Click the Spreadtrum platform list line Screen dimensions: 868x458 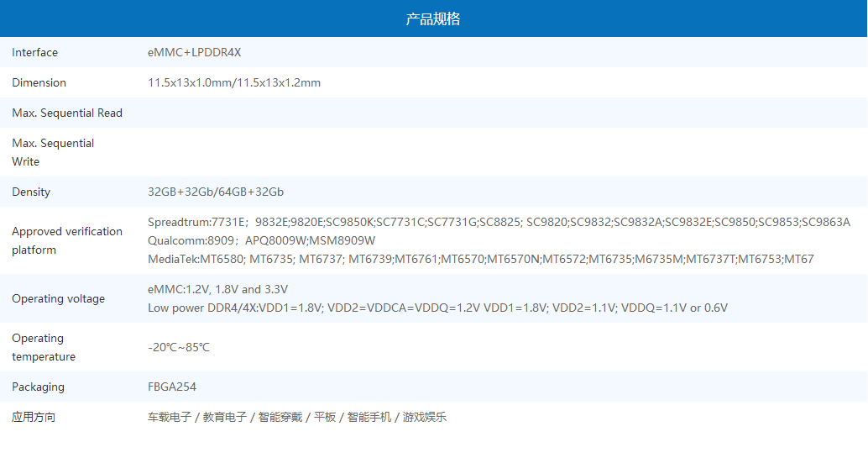point(499,223)
